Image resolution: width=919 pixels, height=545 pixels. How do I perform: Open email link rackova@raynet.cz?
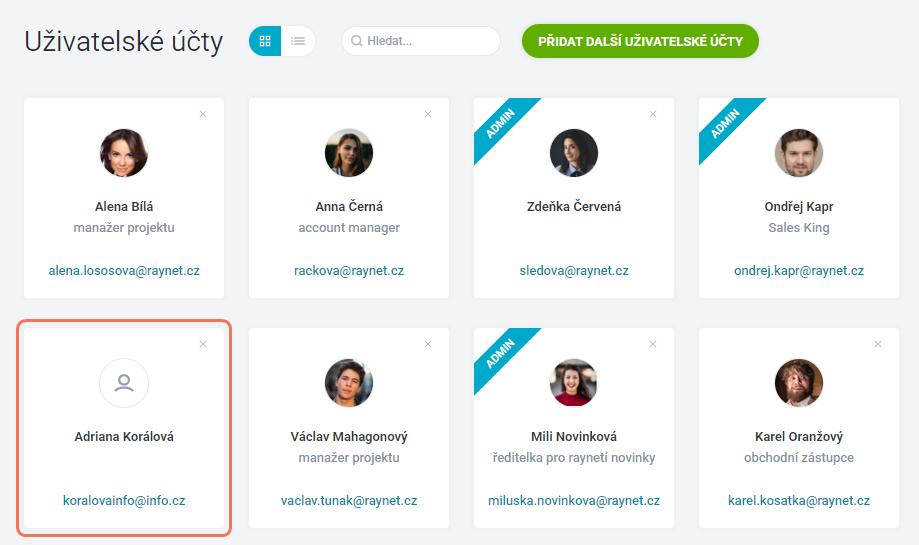[349, 271]
